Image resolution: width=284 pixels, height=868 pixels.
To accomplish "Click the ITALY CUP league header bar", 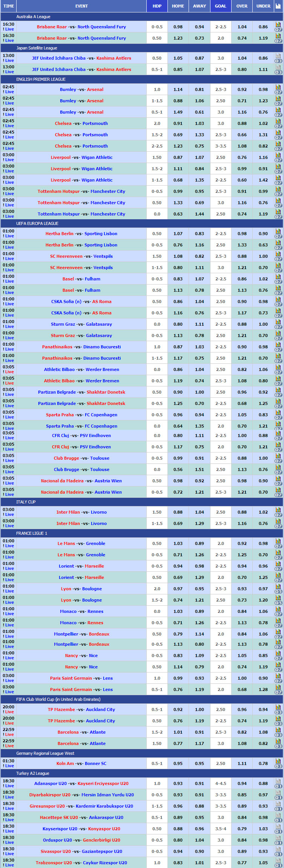I will [142, 502].
